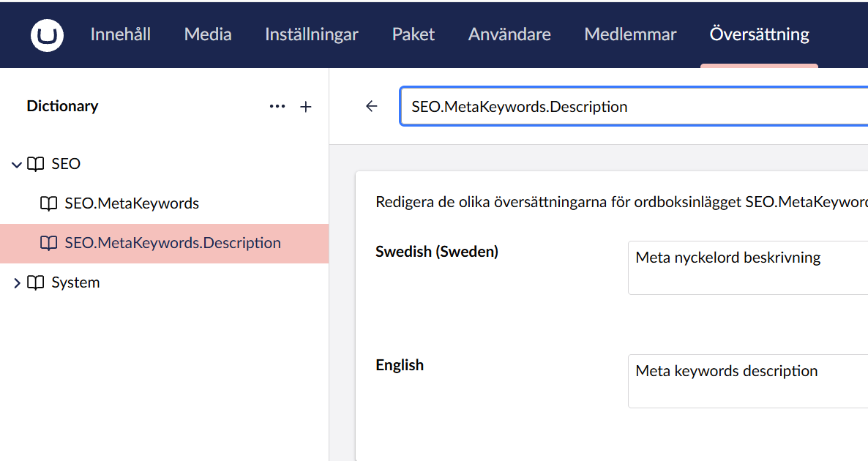
Task: Click the Swedish (Sweden) label
Action: coord(437,252)
